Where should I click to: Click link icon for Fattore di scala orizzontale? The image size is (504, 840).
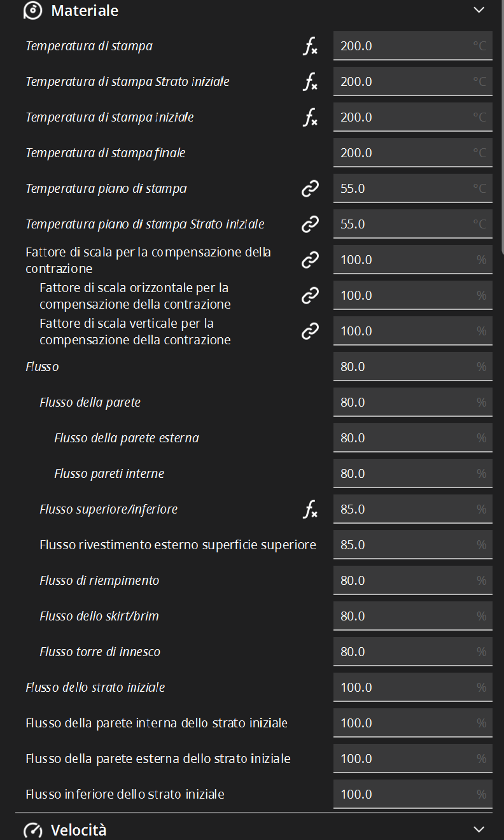click(310, 296)
